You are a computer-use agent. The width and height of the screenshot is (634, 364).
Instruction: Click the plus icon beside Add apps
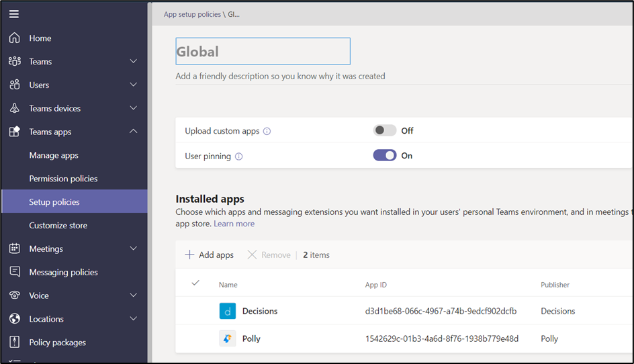189,255
